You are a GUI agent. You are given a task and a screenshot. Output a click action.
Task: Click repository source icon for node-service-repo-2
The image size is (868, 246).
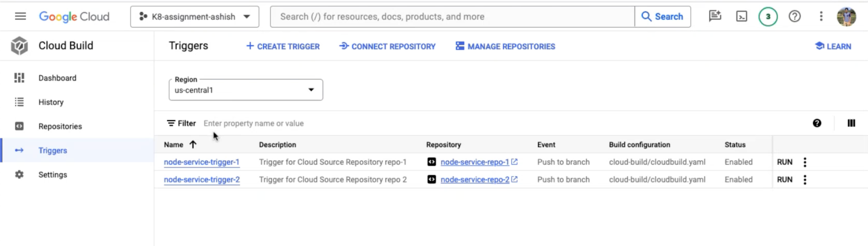click(x=431, y=179)
